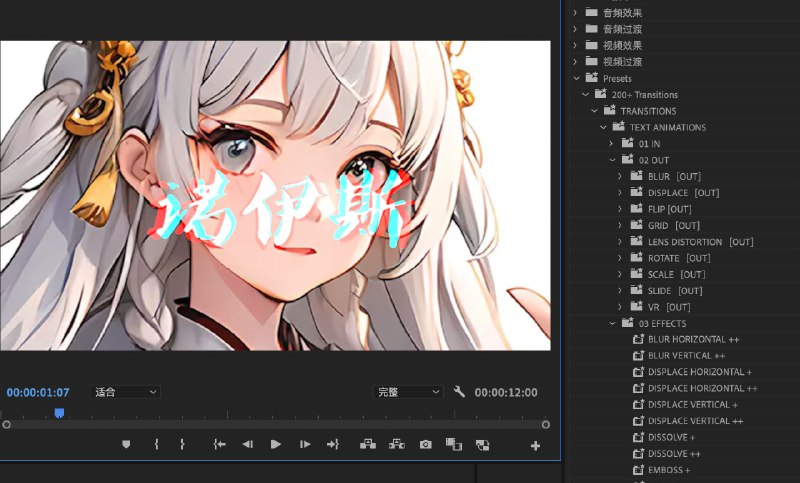Screen dimensions: 800x483
Task: Click the blue playhead on time ruler
Action: coord(59,412)
